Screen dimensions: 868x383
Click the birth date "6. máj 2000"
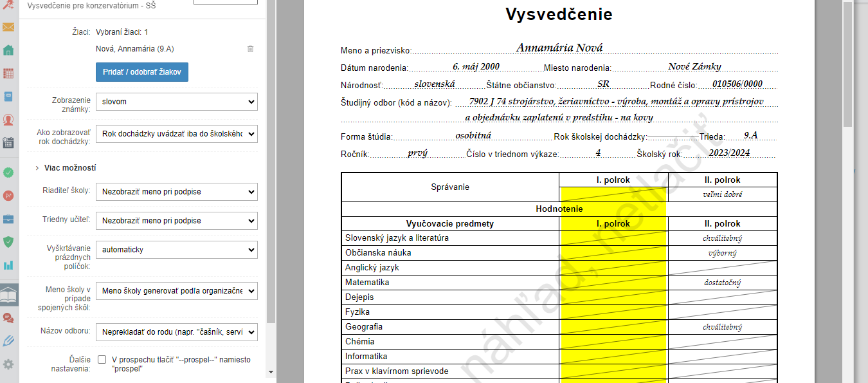476,66
